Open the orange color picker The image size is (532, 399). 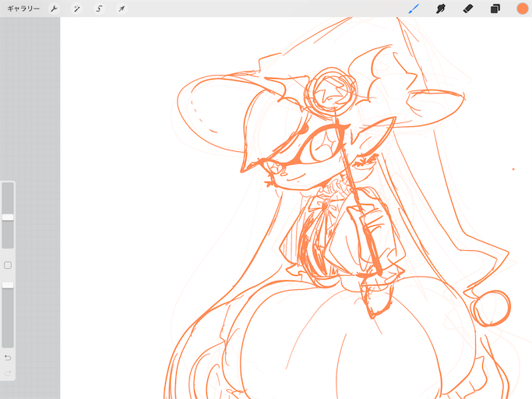pyautogui.click(x=522, y=9)
